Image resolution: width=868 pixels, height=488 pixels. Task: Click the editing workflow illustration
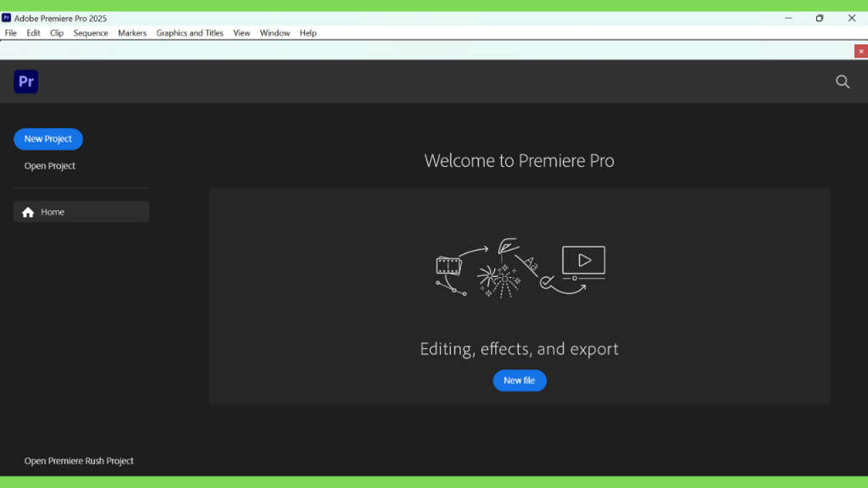point(520,269)
